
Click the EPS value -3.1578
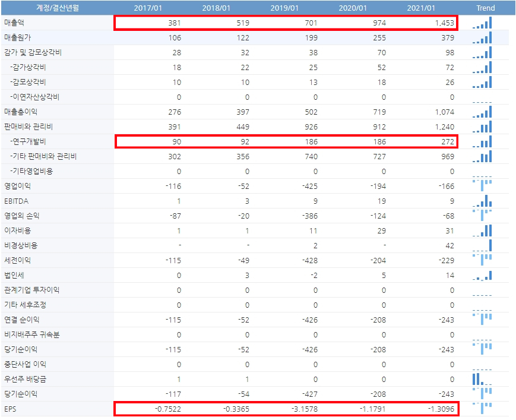305,409
